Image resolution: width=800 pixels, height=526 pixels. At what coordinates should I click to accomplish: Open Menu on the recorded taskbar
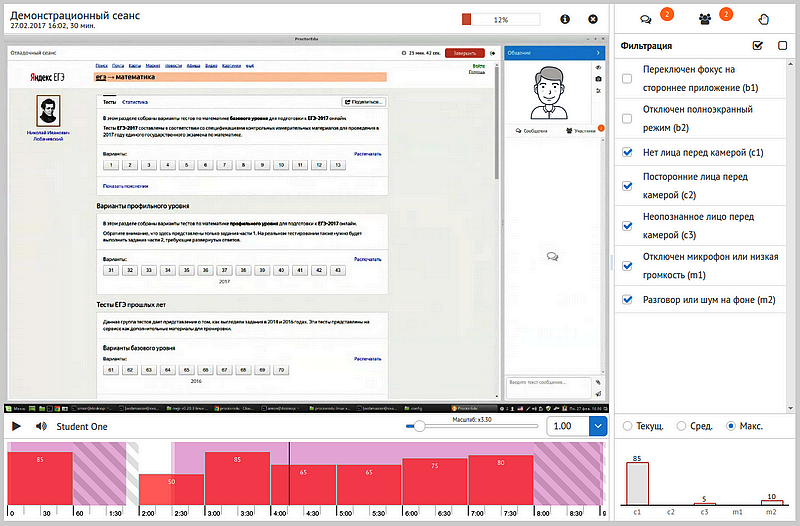[16, 409]
